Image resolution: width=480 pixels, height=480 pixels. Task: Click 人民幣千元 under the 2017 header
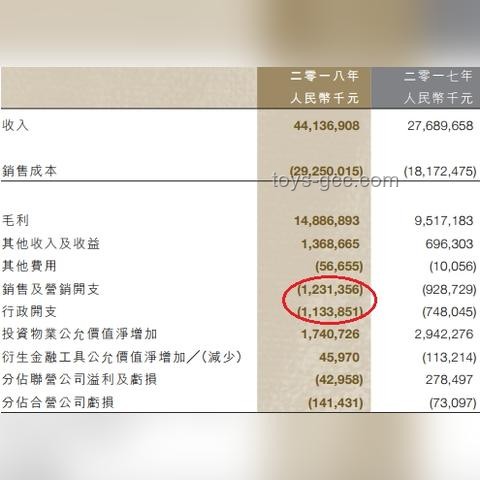[438, 98]
